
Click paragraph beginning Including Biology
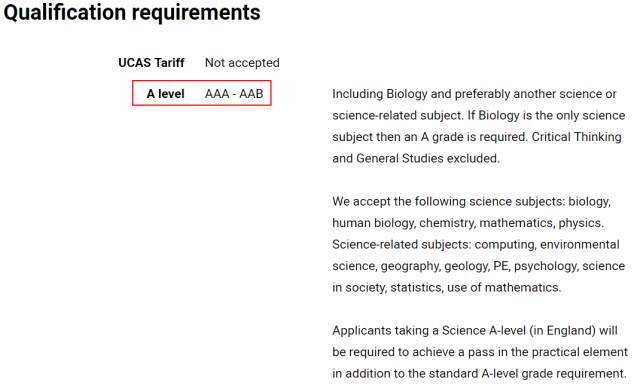tap(478, 126)
